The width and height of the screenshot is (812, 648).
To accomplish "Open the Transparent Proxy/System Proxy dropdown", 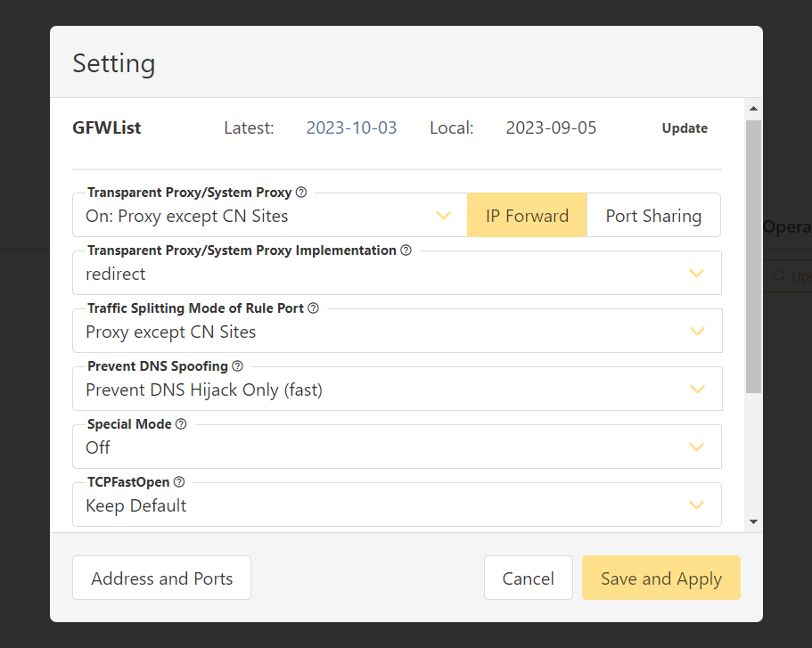I will (x=269, y=216).
